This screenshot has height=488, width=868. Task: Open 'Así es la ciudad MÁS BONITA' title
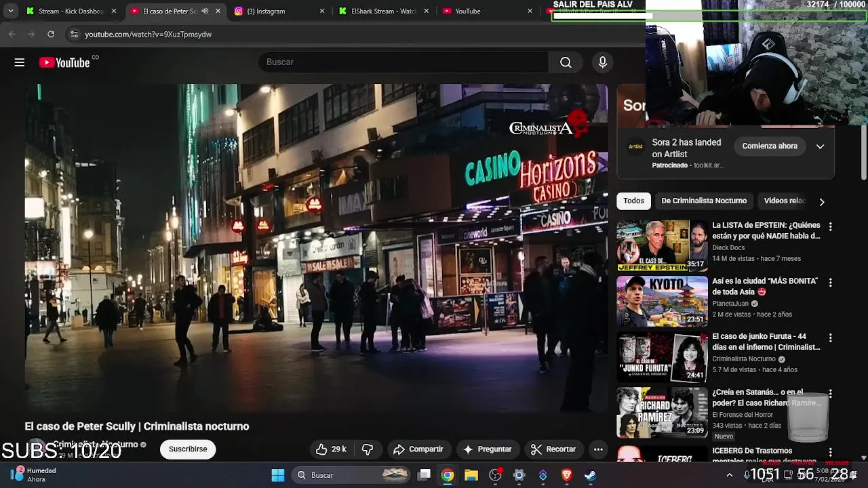point(765,286)
